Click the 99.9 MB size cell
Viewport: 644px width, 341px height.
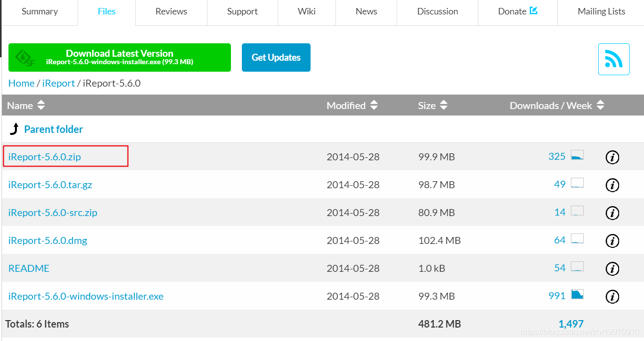tap(436, 157)
